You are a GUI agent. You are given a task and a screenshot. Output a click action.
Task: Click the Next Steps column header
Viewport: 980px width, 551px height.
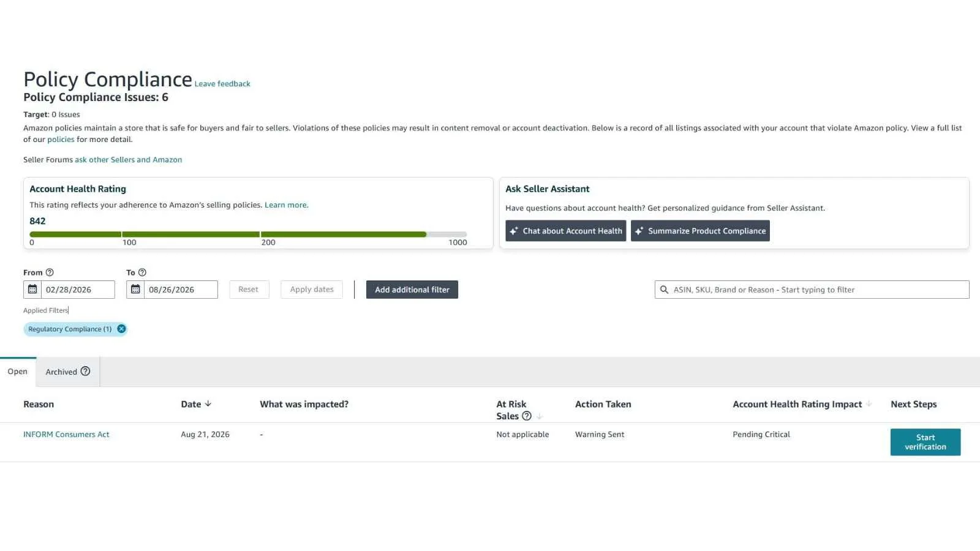click(x=914, y=404)
